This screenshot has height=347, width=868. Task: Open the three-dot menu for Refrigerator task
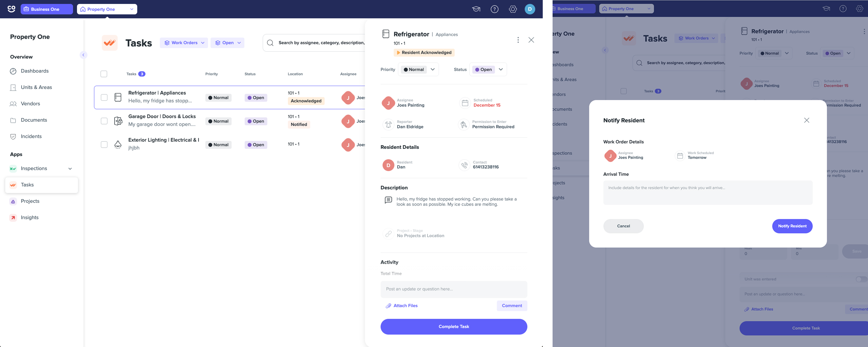[x=518, y=40]
